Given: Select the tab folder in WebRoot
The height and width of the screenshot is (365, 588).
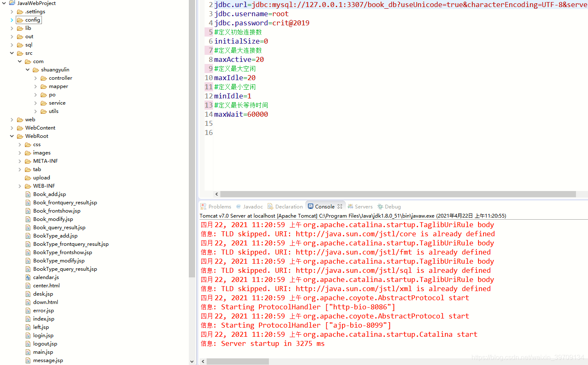Looking at the screenshot, I should [37, 169].
